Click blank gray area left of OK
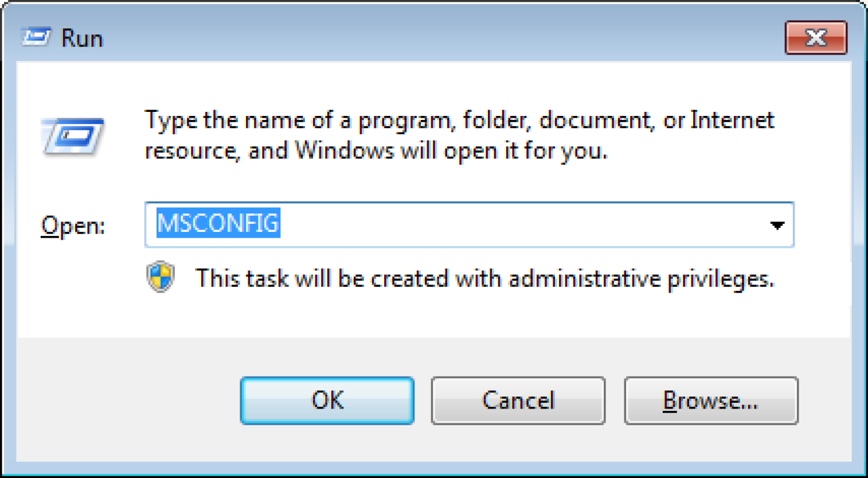This screenshot has height=478, width=868. 126,401
